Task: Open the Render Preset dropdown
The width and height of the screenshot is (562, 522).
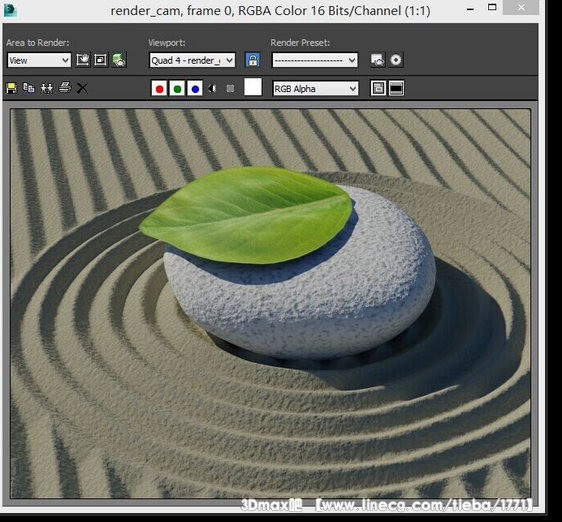Action: click(315, 60)
